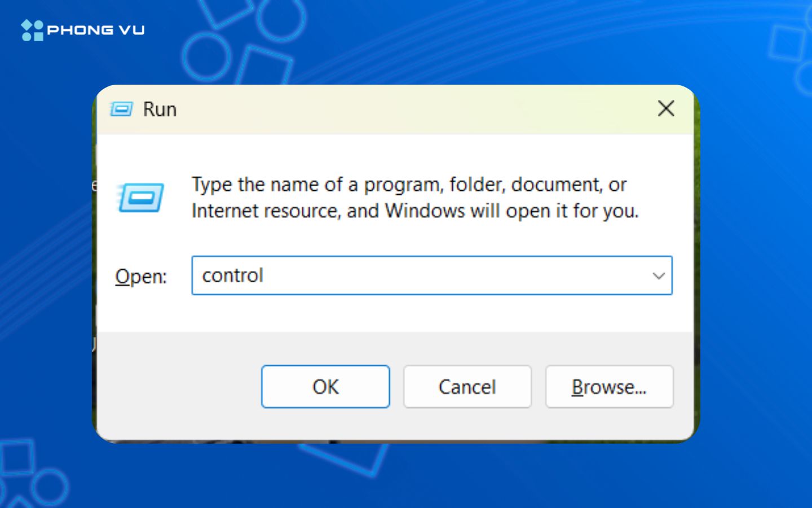Click the close X icon on the dialog
Viewport: 812px width, 508px height.
666,108
